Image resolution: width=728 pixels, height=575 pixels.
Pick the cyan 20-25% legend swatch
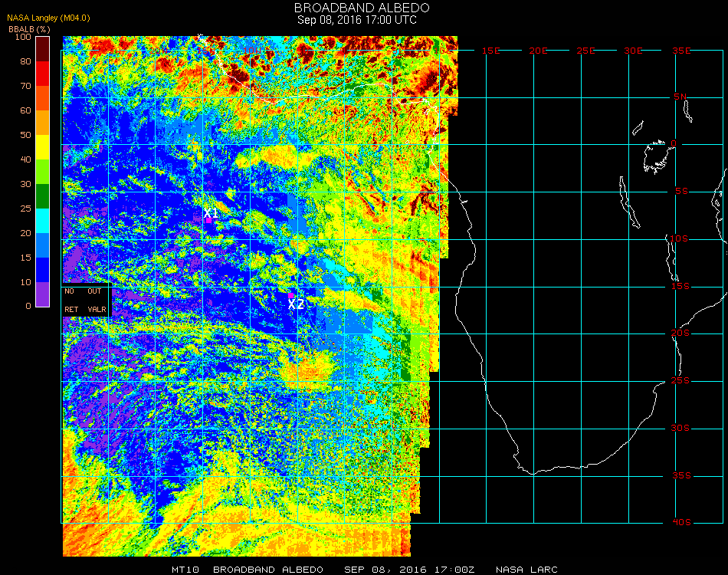pos(43,221)
